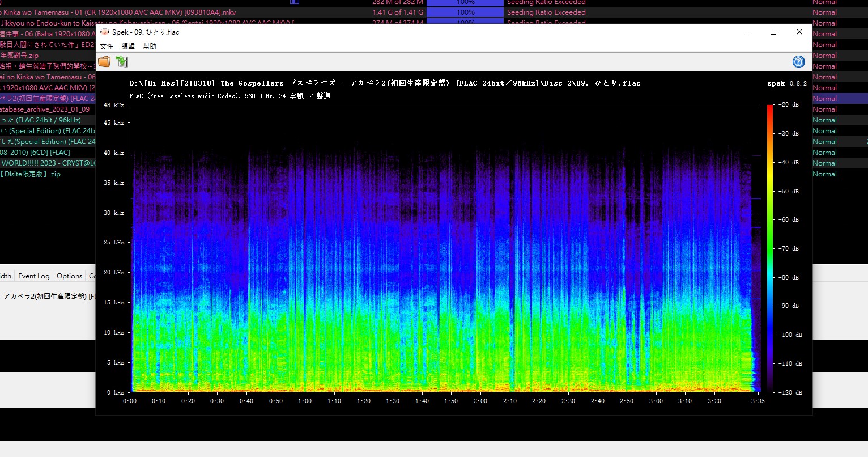Select torrent row '08-2010) [6CD] [FLAC]'

click(x=48, y=153)
